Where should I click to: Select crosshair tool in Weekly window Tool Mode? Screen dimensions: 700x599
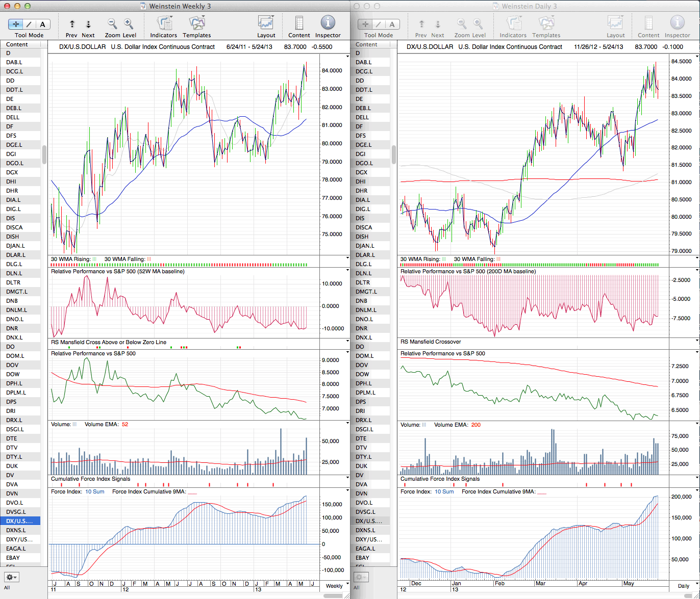click(x=16, y=24)
